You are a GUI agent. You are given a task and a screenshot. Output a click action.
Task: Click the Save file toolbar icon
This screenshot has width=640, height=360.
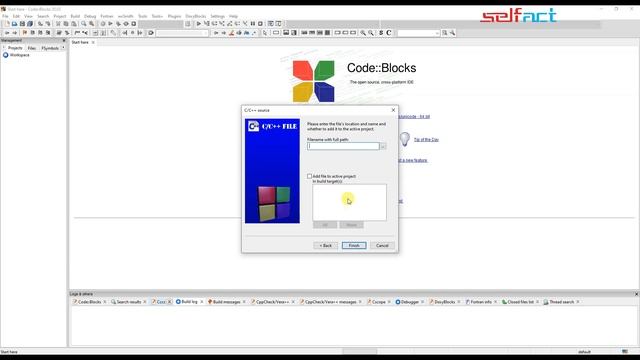click(x=22, y=24)
